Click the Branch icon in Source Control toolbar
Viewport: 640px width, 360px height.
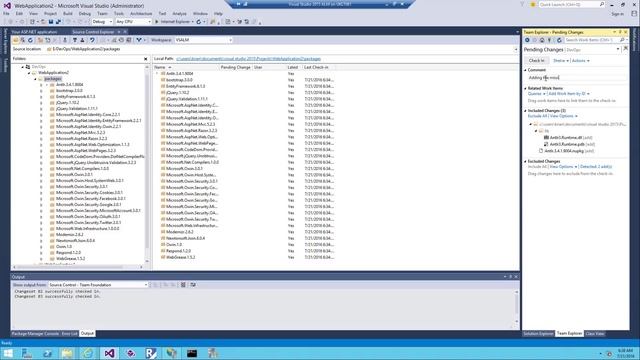click(139, 40)
